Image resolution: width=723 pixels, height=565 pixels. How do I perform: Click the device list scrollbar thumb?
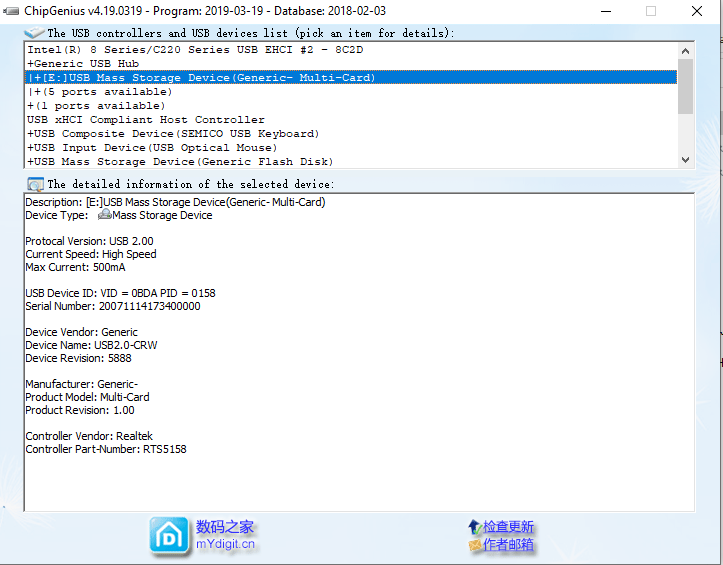pos(685,86)
